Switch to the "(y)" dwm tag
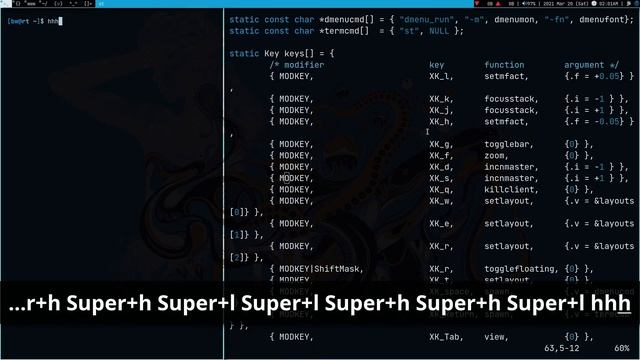 [x=58, y=4]
